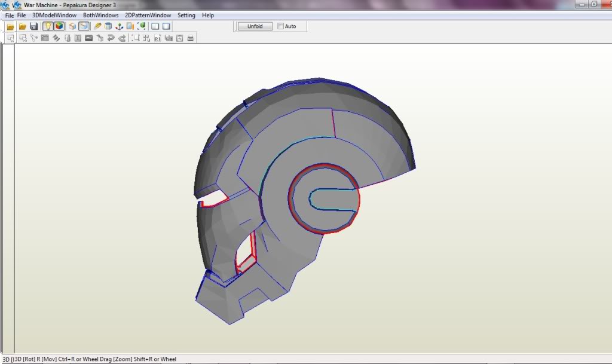This screenshot has width=612, height=364.
Task: Select the connected-nodes edge tool icon
Action: pyautogui.click(x=34, y=38)
